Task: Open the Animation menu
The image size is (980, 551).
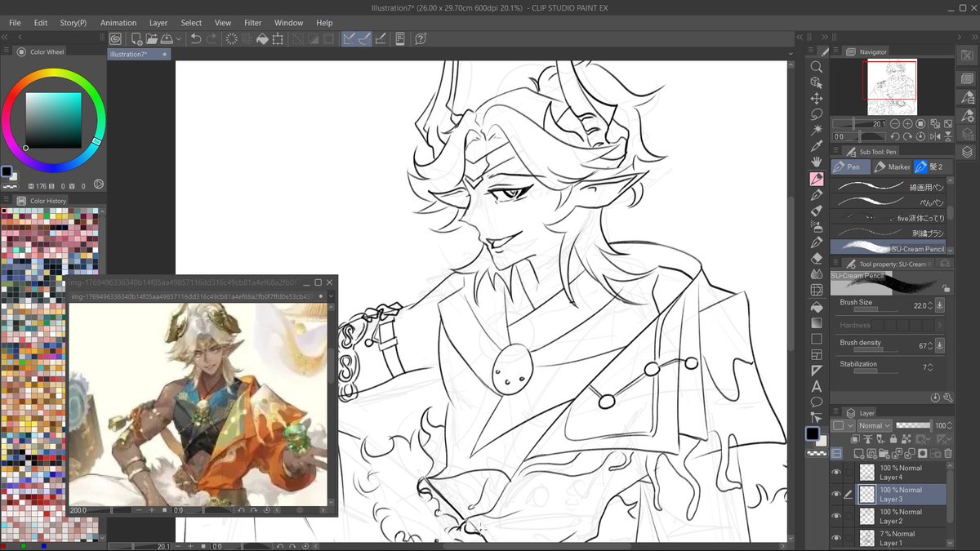Action: tap(118, 23)
